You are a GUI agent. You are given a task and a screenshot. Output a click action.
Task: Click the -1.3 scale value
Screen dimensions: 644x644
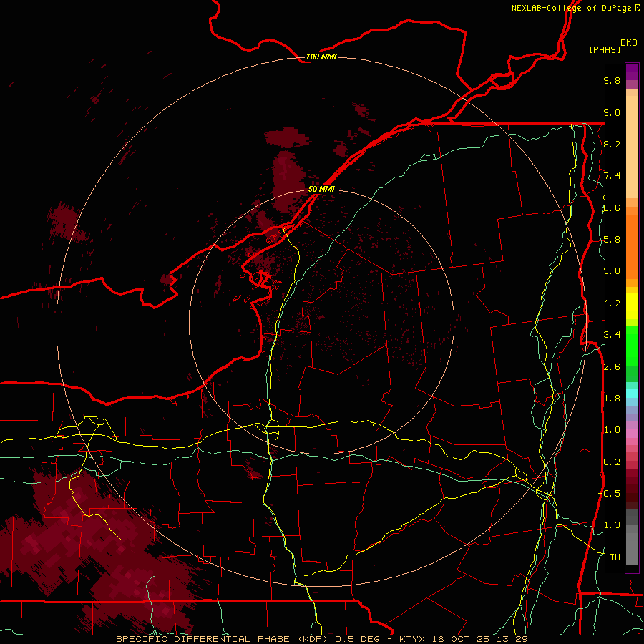click(x=609, y=525)
